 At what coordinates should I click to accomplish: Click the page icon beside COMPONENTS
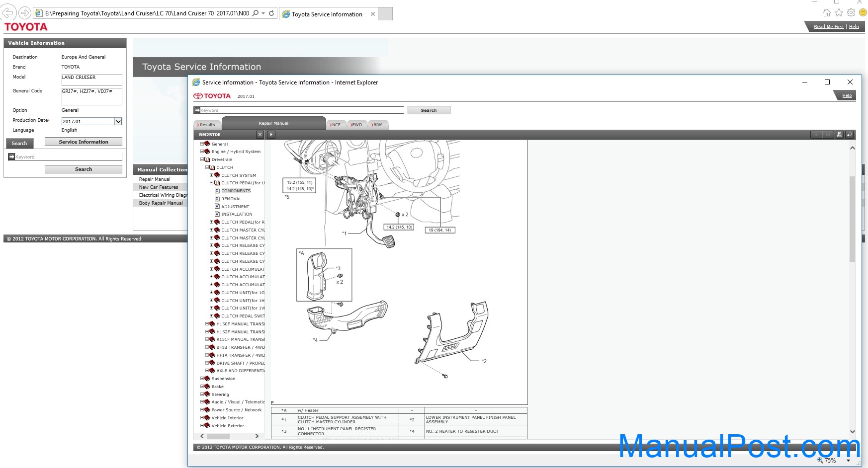(x=217, y=191)
